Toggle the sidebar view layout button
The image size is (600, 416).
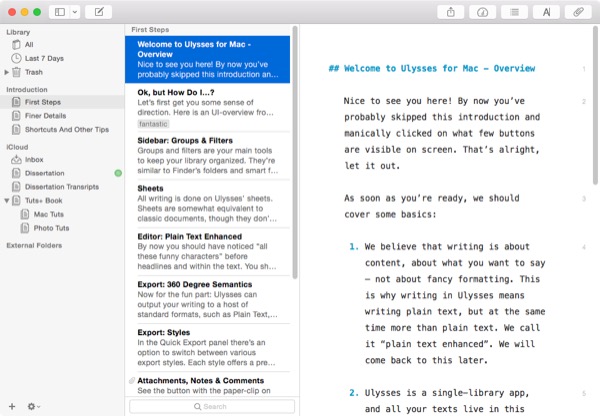coord(60,12)
